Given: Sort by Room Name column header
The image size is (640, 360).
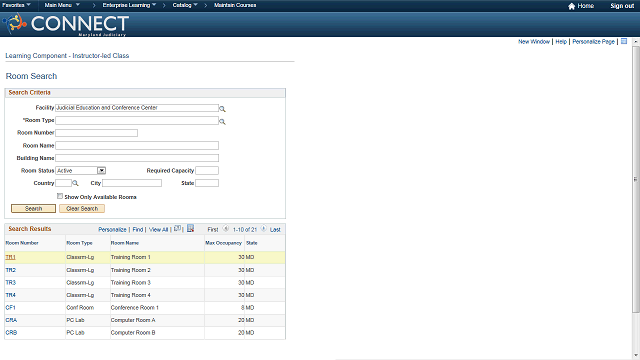Looking at the screenshot, I should pyautogui.click(x=125, y=243).
